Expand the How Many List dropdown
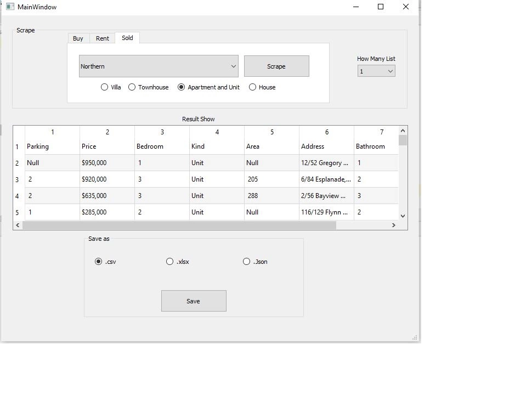Viewport: 532px width, 418px height. [376, 71]
